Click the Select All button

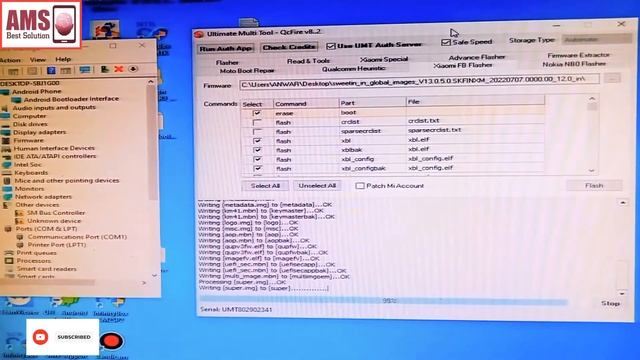265,186
